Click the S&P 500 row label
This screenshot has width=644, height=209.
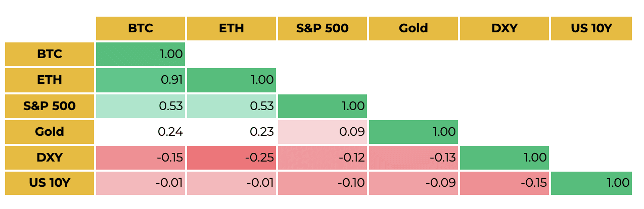click(x=50, y=106)
